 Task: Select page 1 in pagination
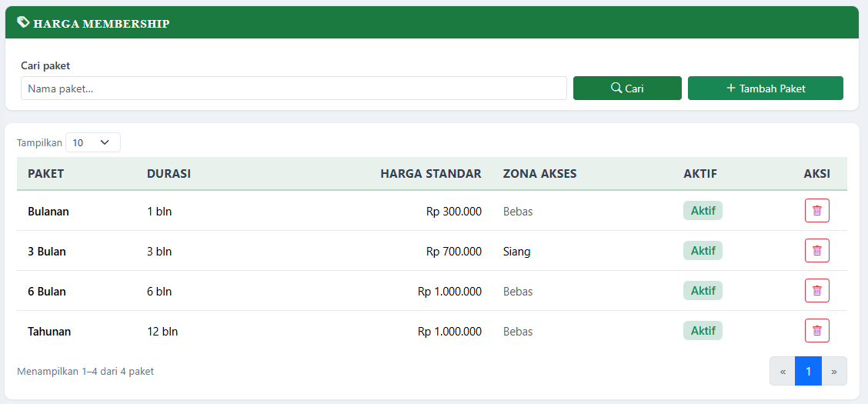pos(808,371)
